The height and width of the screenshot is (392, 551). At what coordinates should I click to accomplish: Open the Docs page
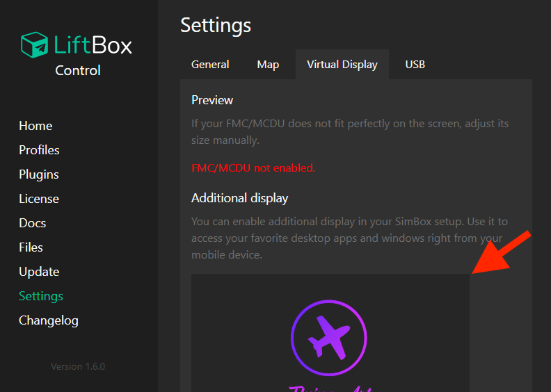pyautogui.click(x=32, y=223)
